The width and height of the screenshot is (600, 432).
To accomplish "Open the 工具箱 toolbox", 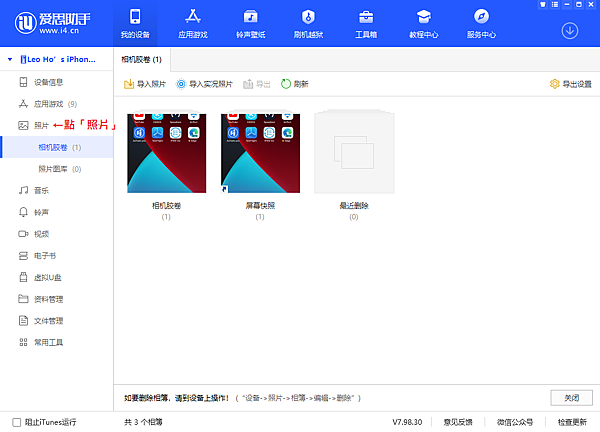I will click(x=366, y=24).
